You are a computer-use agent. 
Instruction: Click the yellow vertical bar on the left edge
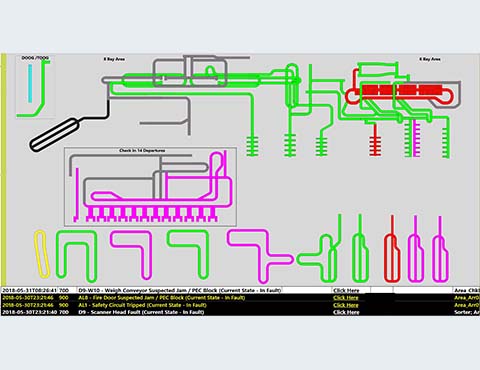point(4,170)
